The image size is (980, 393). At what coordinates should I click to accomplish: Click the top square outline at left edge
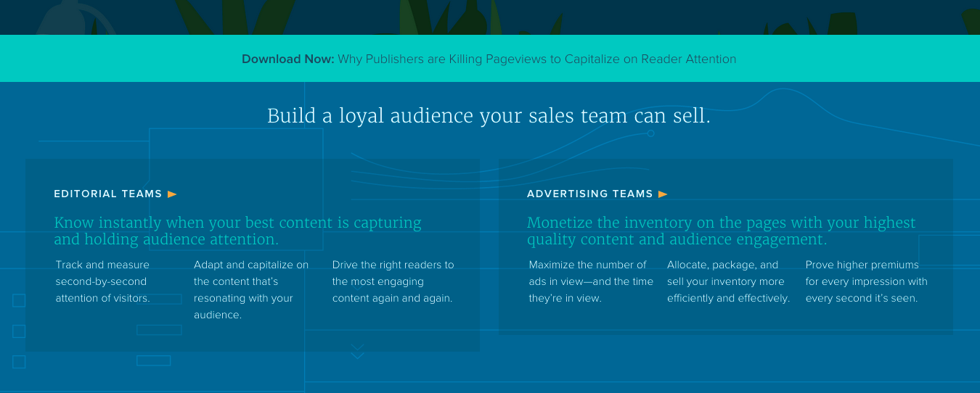[x=19, y=300]
